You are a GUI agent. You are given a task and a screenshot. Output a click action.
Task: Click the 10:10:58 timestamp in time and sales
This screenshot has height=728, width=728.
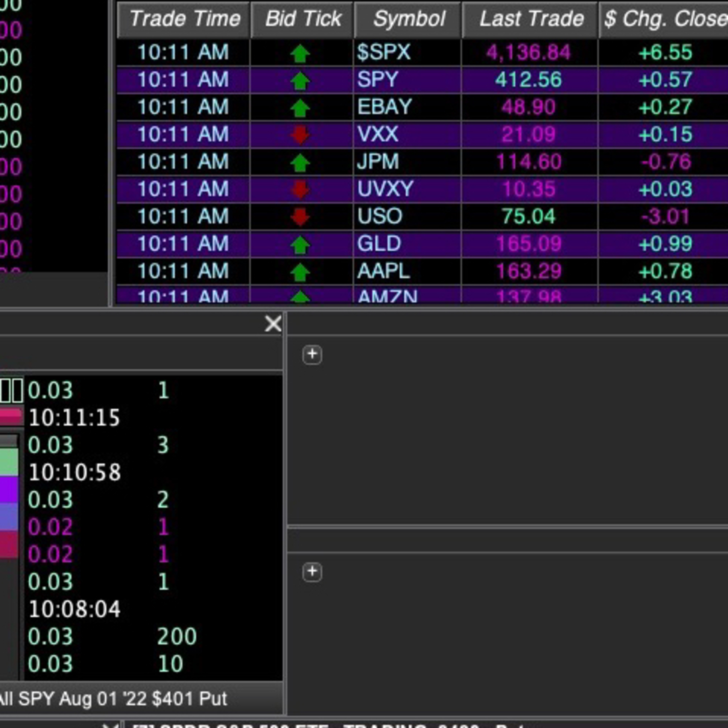[74, 472]
